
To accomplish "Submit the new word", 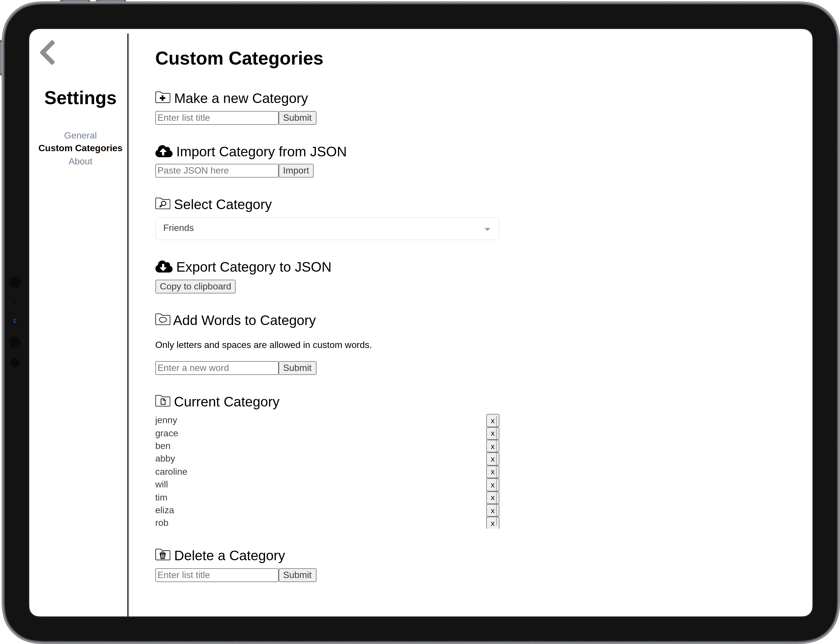I will coord(297,368).
